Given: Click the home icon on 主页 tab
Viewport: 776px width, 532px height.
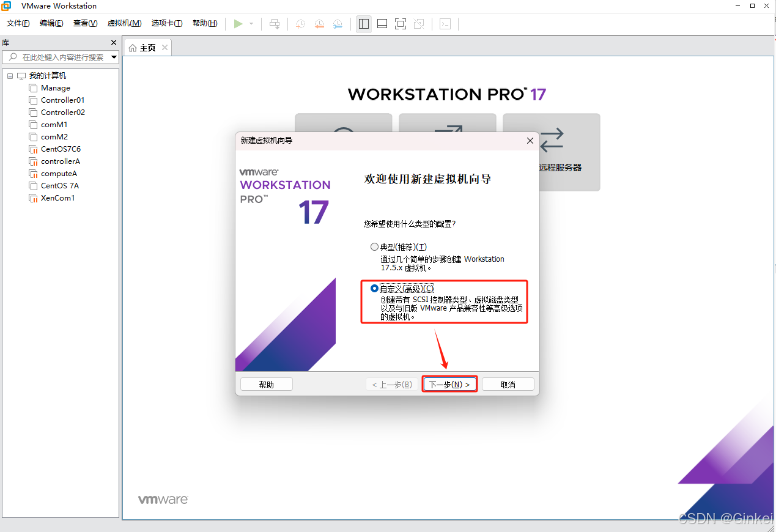Looking at the screenshot, I should (133, 48).
